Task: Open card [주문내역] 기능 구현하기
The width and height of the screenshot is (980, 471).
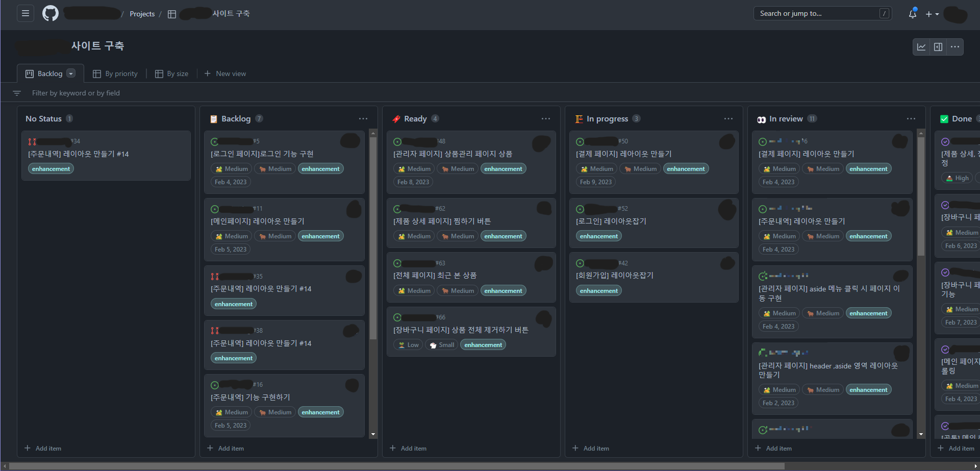Action: click(x=250, y=397)
